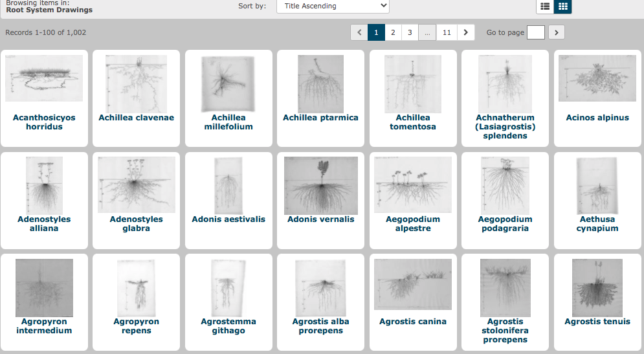View Adonis vernalis root drawing thumbnail
The width and height of the screenshot is (644, 354).
coord(321,185)
